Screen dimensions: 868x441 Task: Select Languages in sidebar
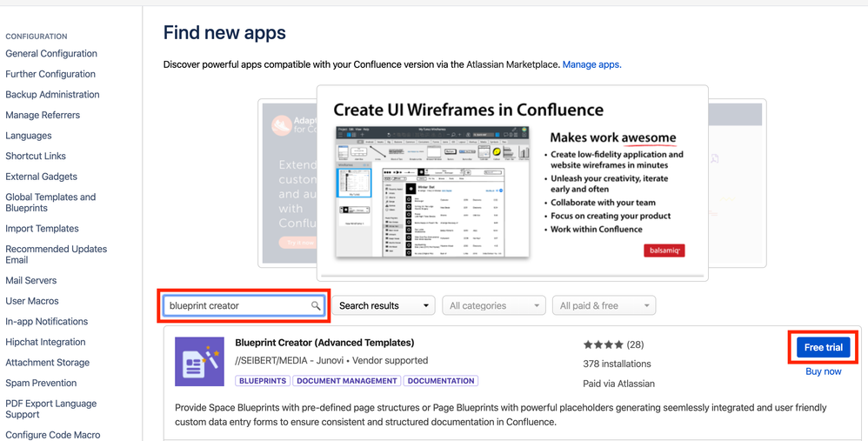[28, 136]
